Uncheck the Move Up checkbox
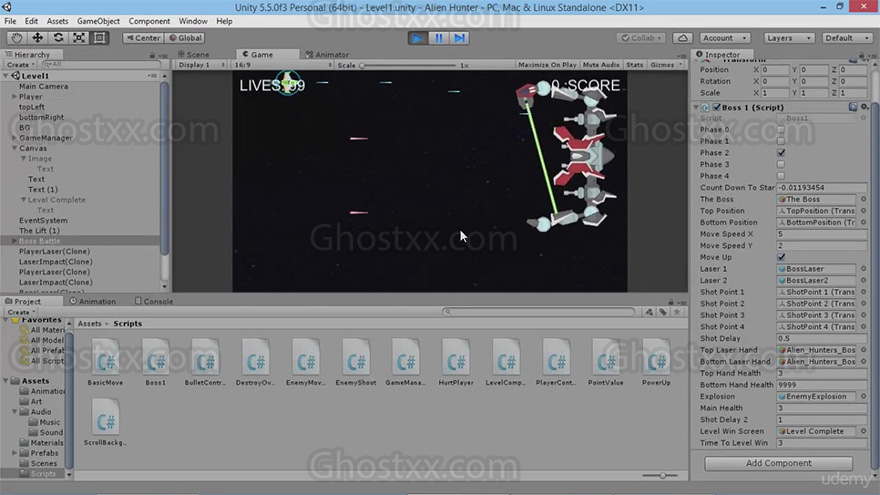This screenshot has width=880, height=495. (781, 257)
